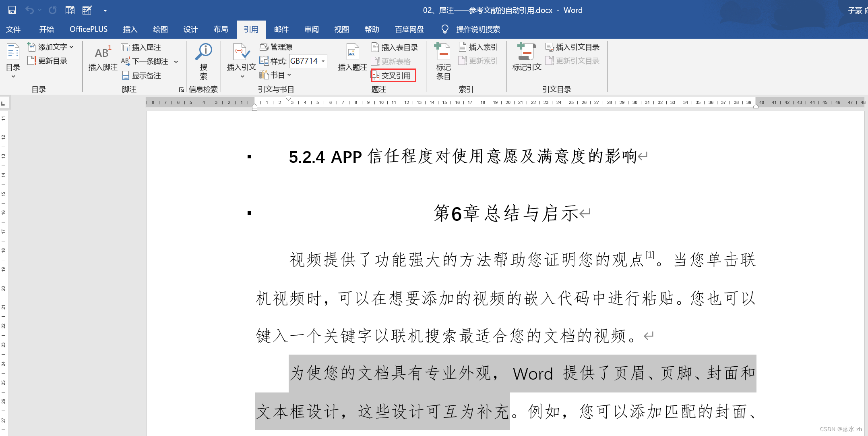Click the left indent marker on ruler
This screenshot has width=868, height=436.
(x=254, y=107)
